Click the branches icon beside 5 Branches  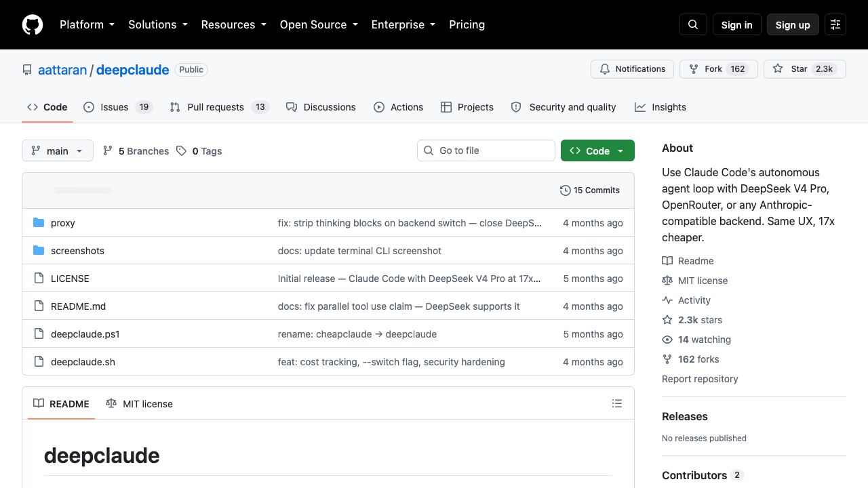pos(108,151)
